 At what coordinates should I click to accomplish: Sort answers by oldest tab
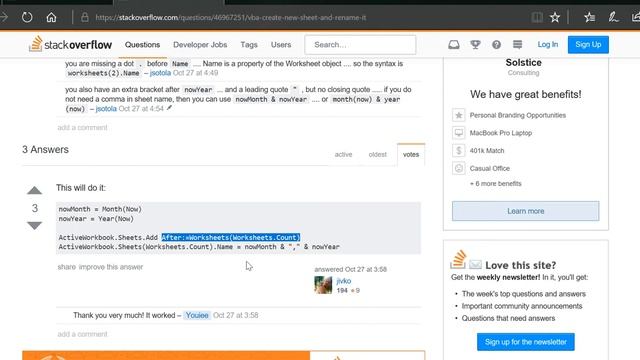(378, 154)
